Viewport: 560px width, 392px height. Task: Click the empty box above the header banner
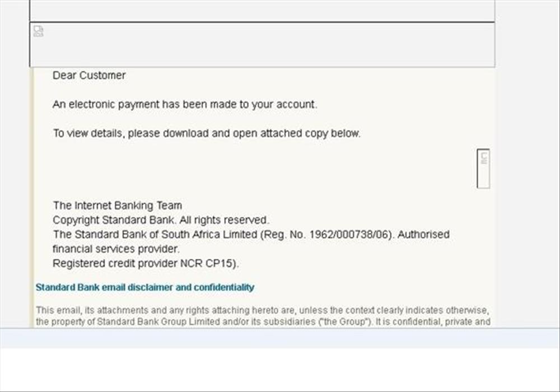coord(263,11)
